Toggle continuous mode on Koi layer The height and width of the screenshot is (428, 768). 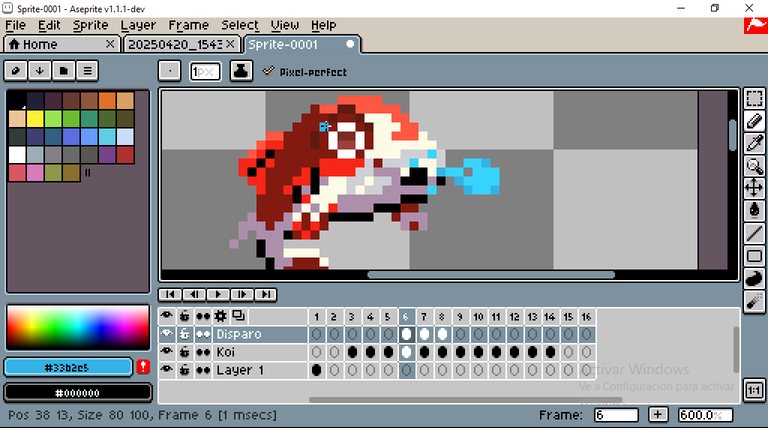pos(203,352)
